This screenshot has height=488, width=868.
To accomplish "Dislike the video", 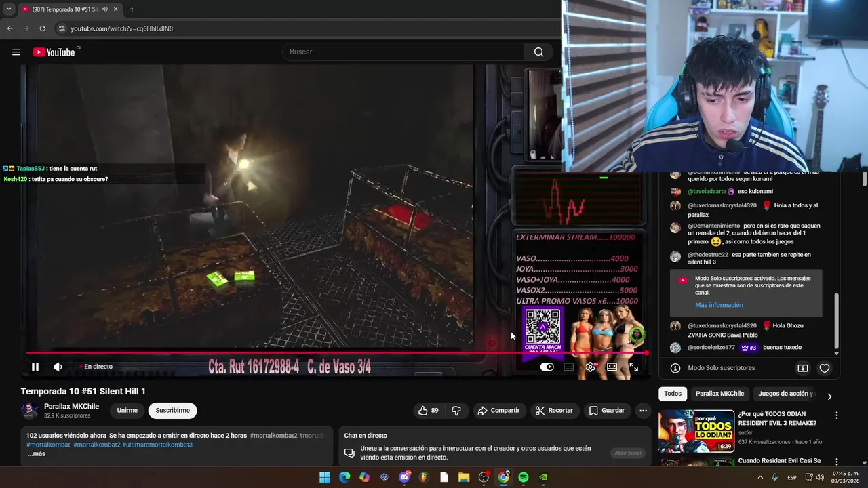I will pos(456,410).
